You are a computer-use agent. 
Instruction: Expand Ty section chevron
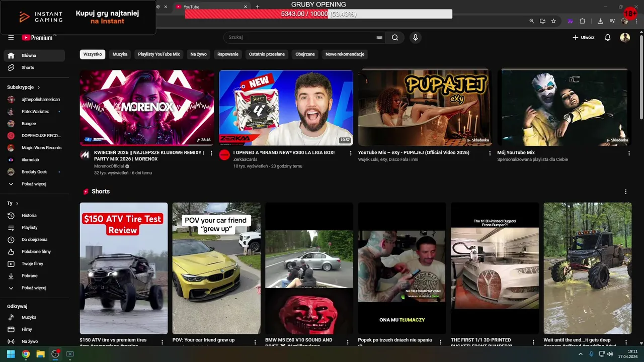point(17,203)
